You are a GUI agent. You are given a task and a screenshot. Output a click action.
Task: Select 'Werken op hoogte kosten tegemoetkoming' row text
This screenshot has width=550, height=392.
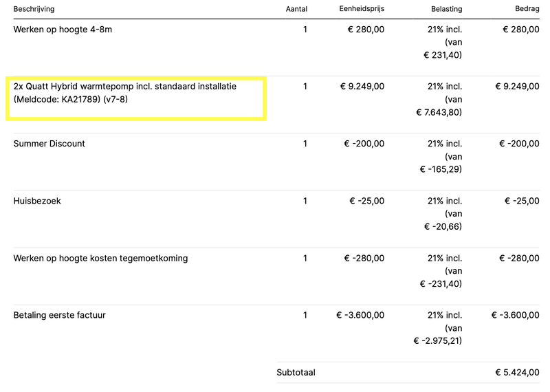pyautogui.click(x=100, y=258)
